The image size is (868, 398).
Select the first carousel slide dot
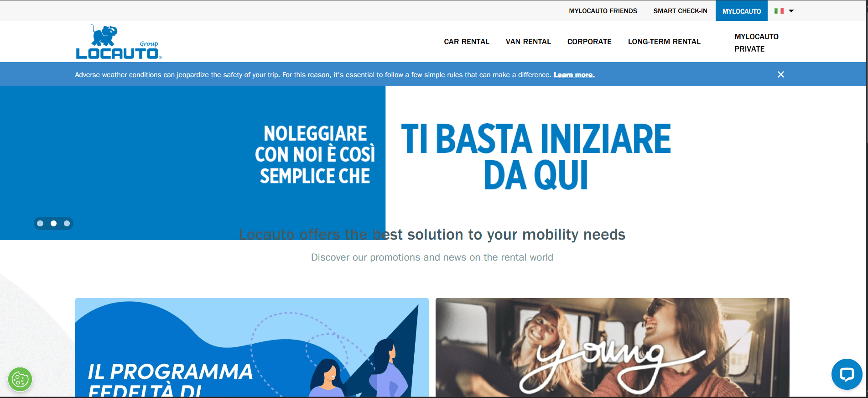coord(40,223)
